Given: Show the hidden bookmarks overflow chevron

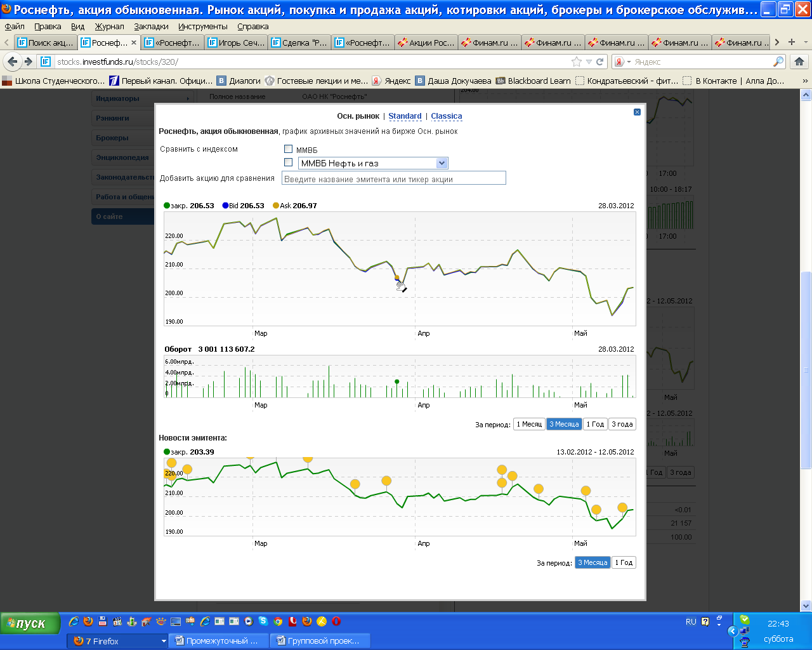Looking at the screenshot, I should [x=806, y=81].
